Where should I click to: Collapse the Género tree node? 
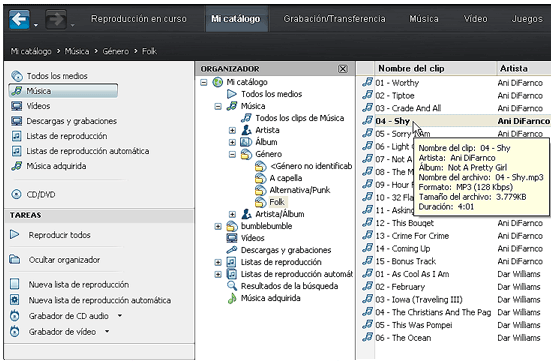(x=232, y=154)
